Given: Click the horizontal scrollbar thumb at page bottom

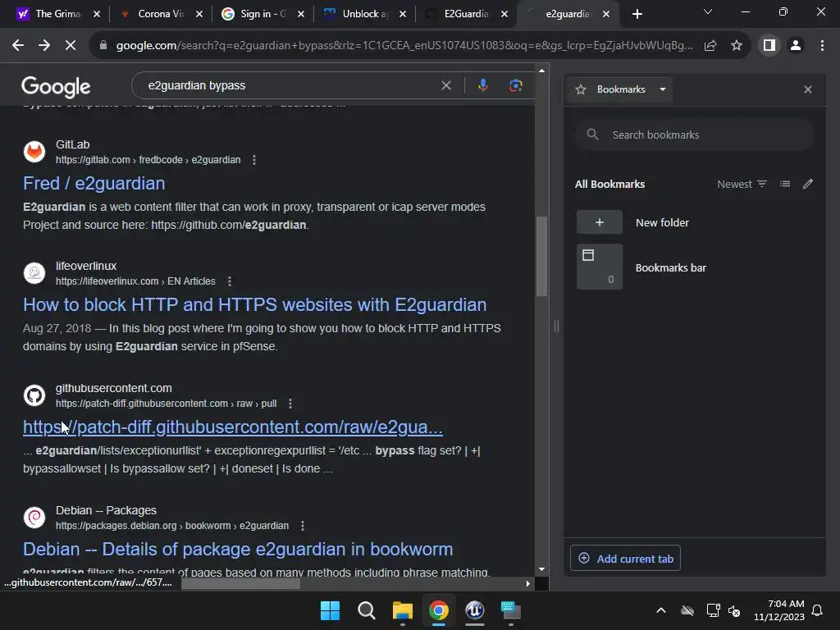Looking at the screenshot, I should (x=240, y=584).
